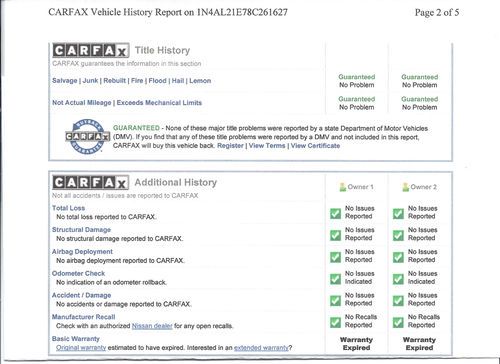The height and width of the screenshot is (364, 500).
Task: Click Owner 1 green check for Manufacturer Recall
Action: point(335,322)
